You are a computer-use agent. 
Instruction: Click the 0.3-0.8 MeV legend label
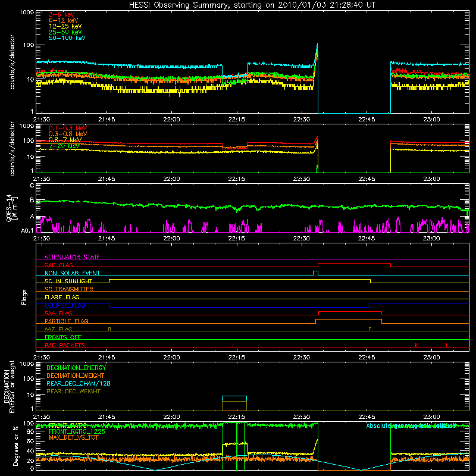[68, 134]
